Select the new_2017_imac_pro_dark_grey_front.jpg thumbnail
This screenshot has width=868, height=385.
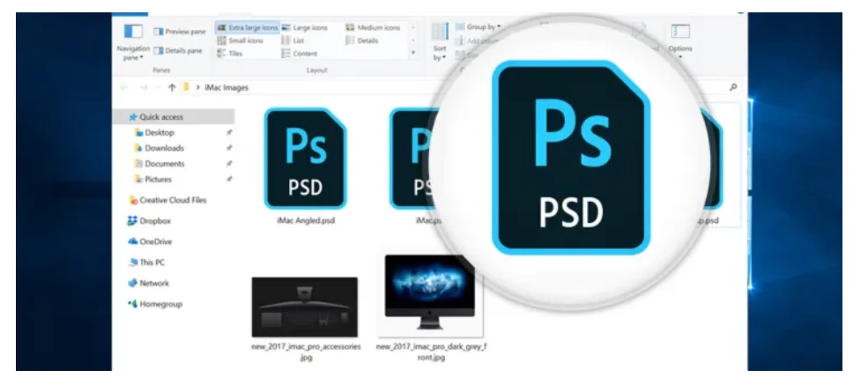[430, 296]
